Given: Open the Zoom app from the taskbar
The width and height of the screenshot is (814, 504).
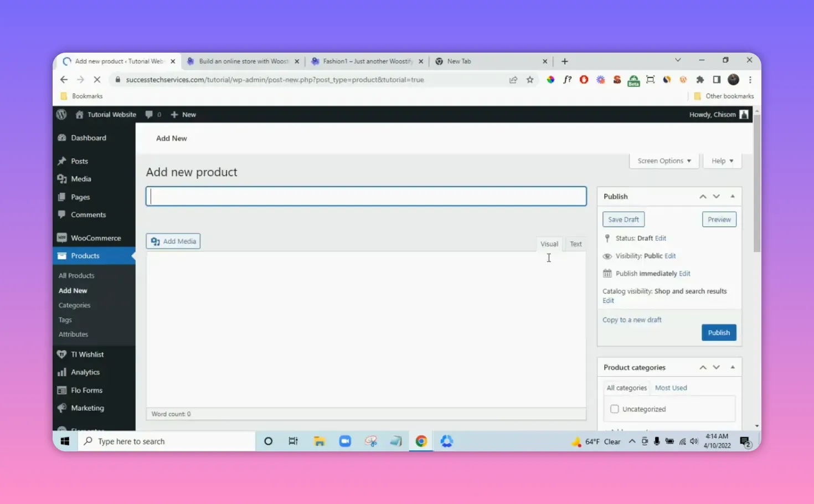Looking at the screenshot, I should click(345, 441).
